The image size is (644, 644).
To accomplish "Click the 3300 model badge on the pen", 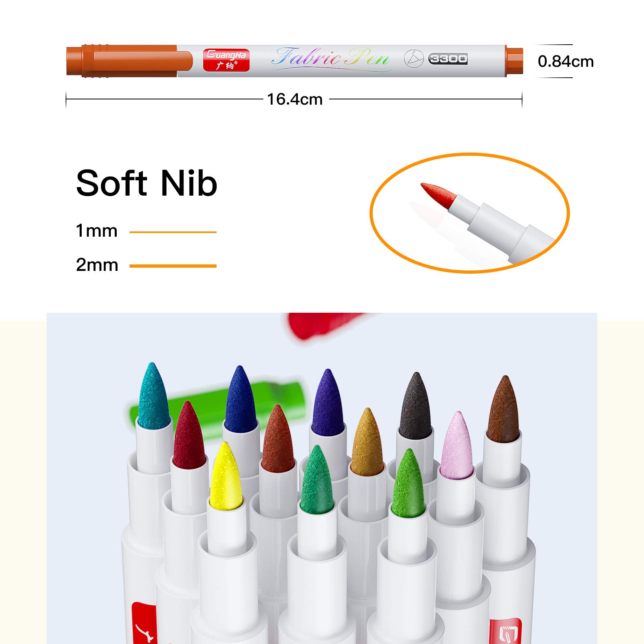I will (x=448, y=59).
